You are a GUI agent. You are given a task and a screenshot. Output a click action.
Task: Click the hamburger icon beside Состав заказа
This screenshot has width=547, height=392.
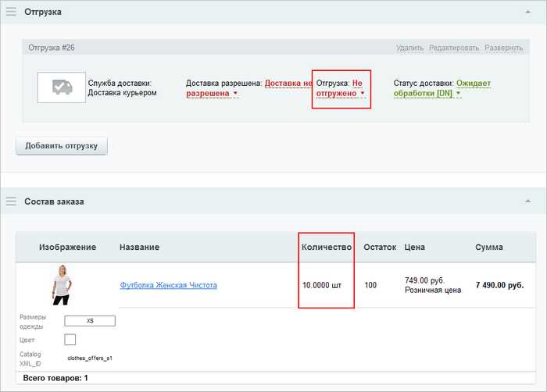[x=11, y=201]
